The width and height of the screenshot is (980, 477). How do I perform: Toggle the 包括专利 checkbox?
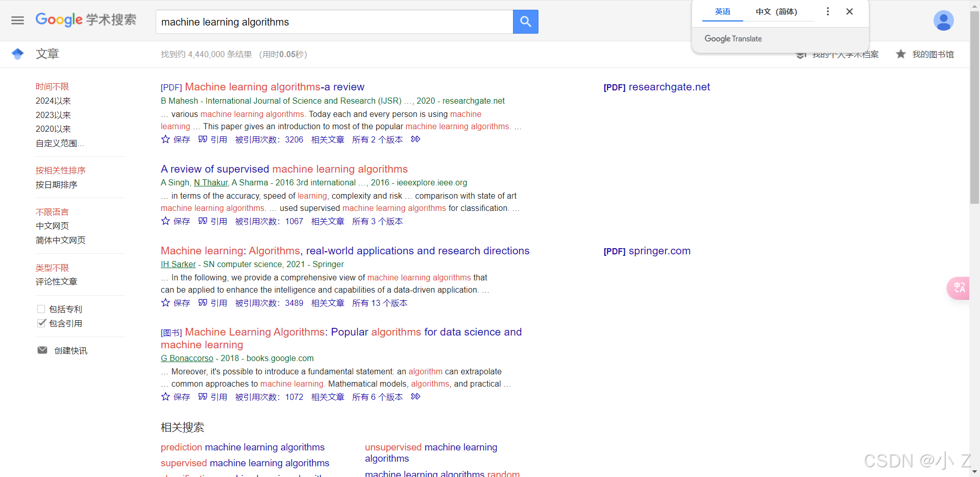pyautogui.click(x=41, y=309)
